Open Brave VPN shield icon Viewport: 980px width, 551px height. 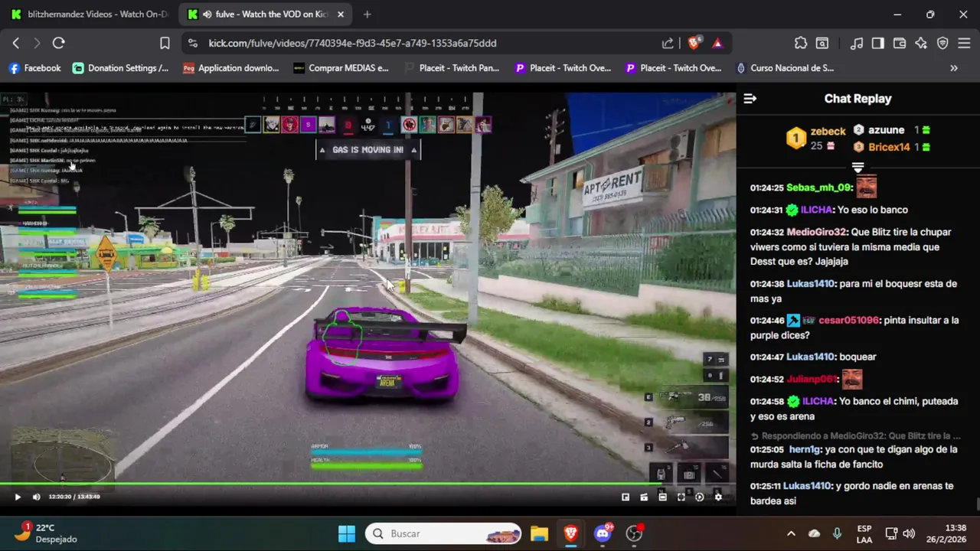(942, 43)
